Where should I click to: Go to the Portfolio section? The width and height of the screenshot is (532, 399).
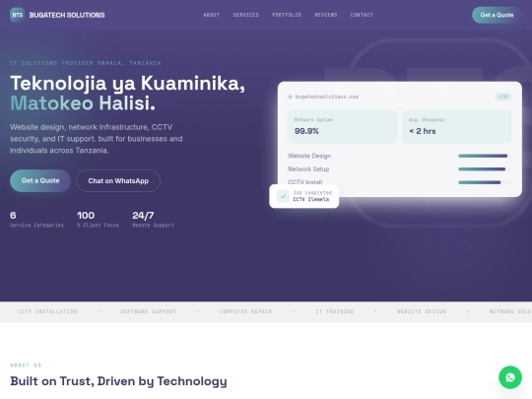[x=287, y=15]
